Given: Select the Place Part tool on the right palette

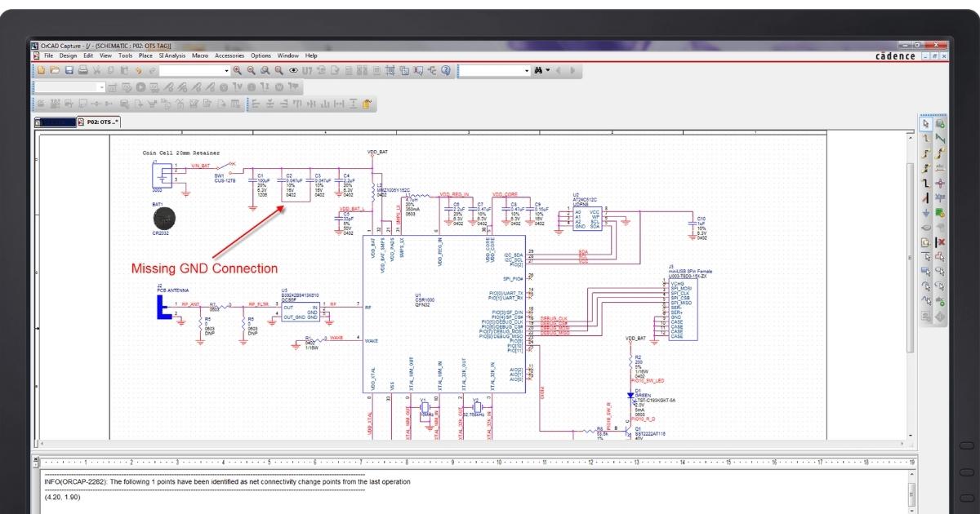Looking at the screenshot, I should pyautogui.click(x=940, y=124).
